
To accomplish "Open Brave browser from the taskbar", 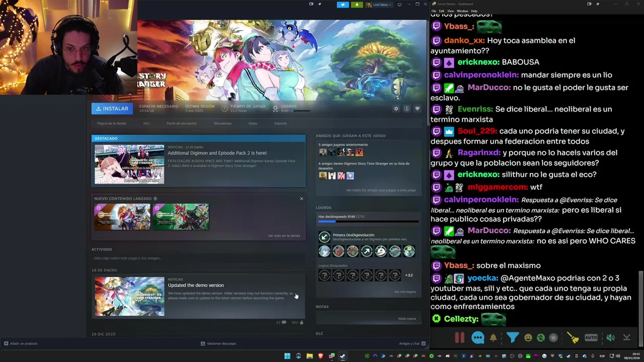I will pos(320,356).
